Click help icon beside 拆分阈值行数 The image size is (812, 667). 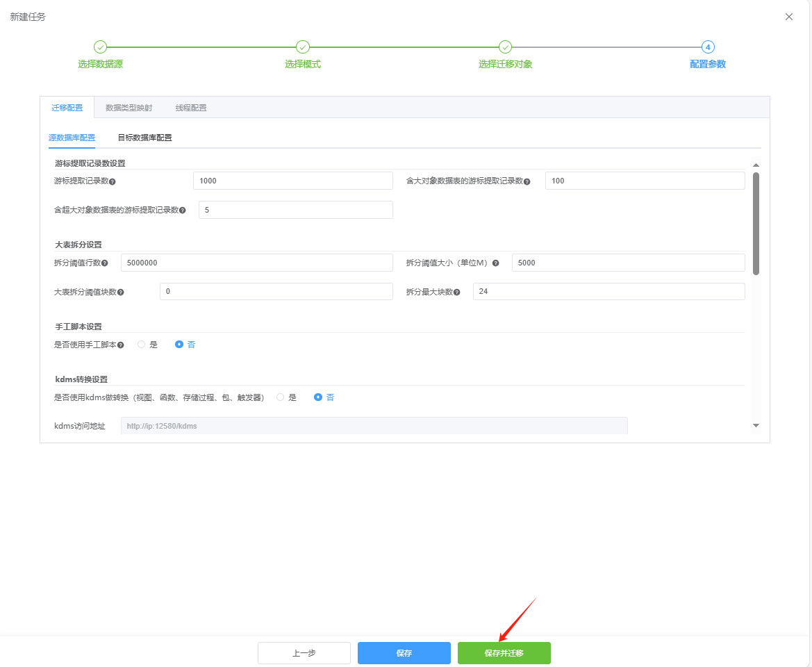105,263
